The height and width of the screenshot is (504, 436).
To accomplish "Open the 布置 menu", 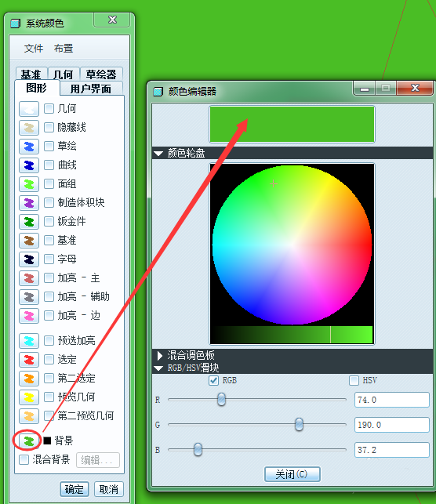I will [x=64, y=49].
